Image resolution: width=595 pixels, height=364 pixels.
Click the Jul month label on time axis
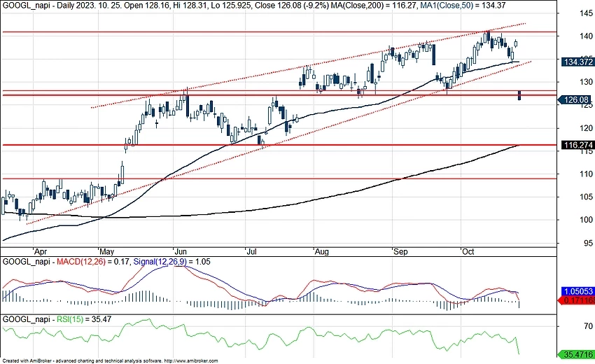251,251
